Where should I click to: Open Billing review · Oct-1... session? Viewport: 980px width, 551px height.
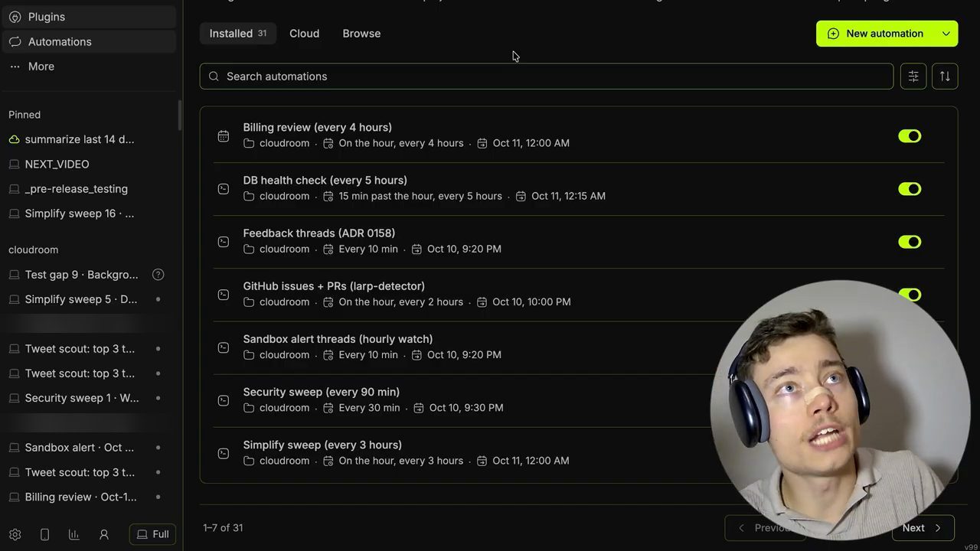tap(90, 497)
